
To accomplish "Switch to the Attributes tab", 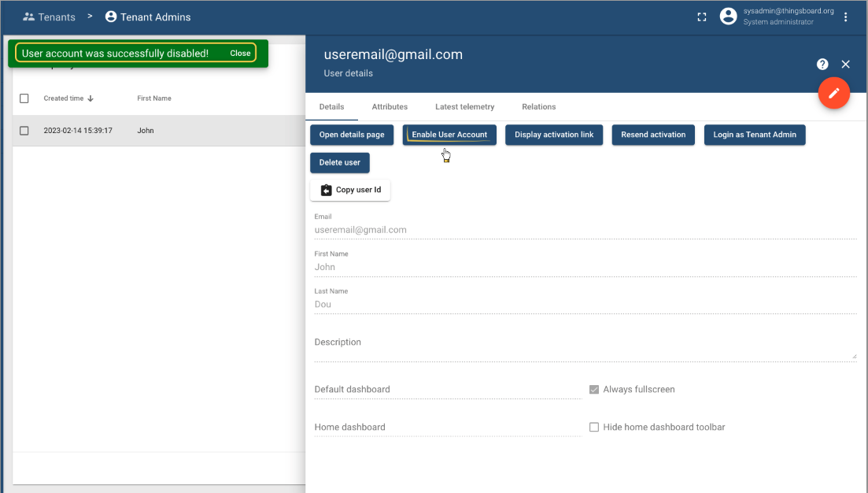I will (390, 106).
